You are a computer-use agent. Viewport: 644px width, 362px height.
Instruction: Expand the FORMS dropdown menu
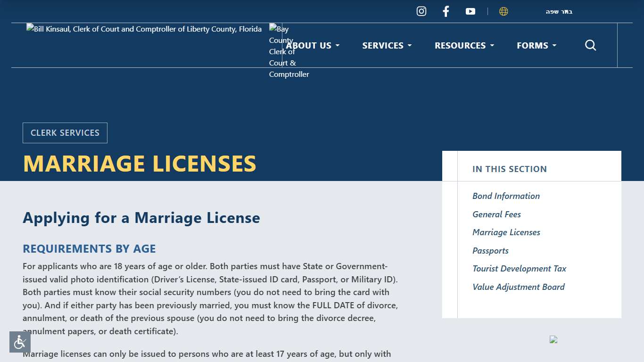(536, 45)
